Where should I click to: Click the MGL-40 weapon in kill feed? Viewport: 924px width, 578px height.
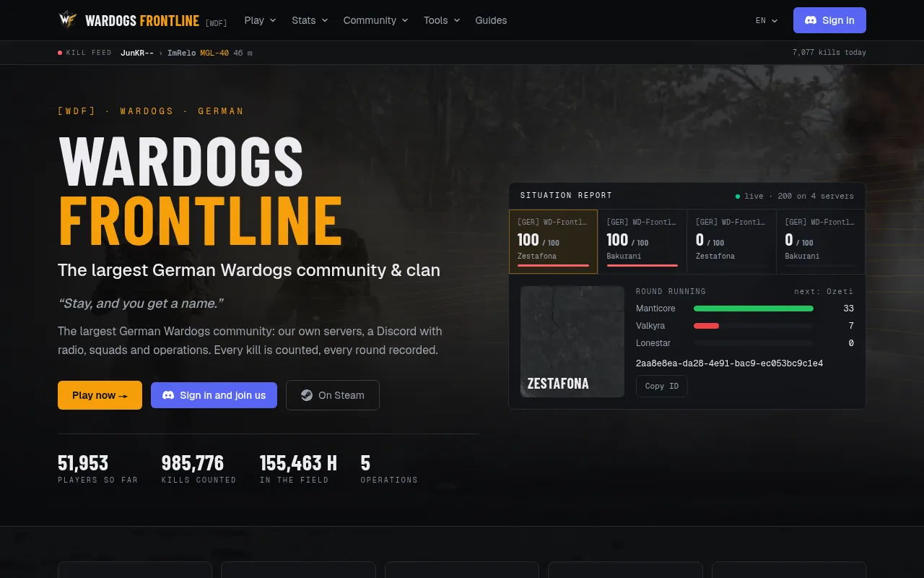tap(214, 53)
